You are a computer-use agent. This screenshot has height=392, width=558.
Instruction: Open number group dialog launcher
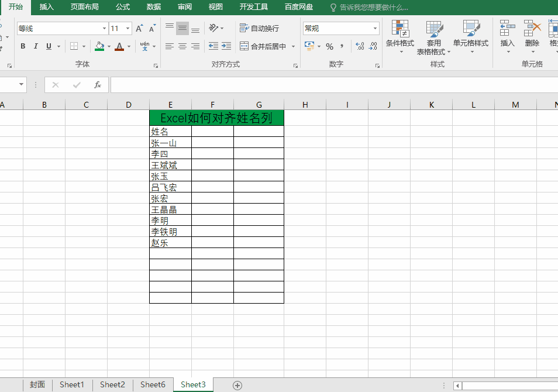point(377,66)
